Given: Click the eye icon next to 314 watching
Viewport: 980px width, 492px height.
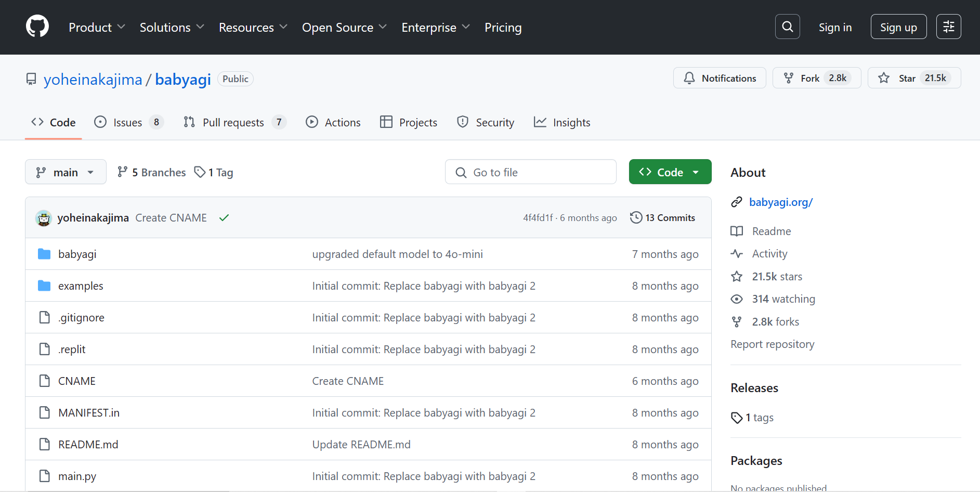Looking at the screenshot, I should pyautogui.click(x=737, y=299).
